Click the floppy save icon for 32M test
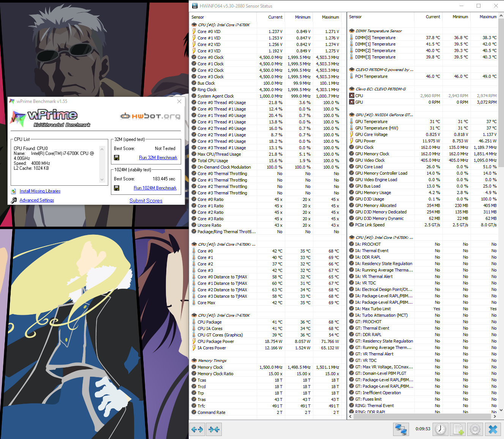This screenshot has height=439, width=504. [x=117, y=158]
